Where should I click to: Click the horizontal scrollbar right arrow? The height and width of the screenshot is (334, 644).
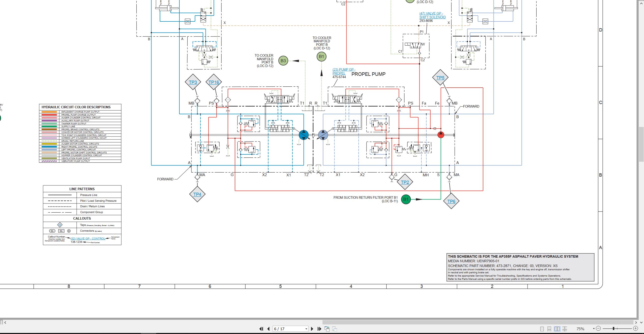point(636,322)
